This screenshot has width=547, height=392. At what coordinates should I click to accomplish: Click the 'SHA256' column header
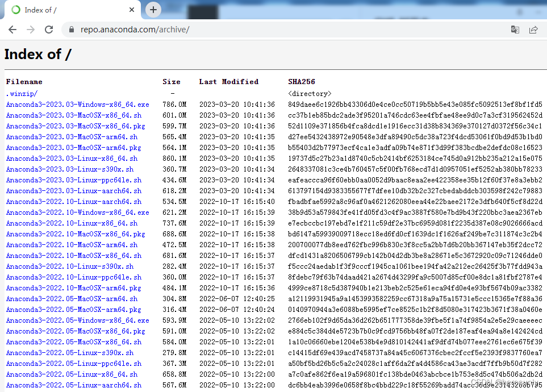[302, 82]
